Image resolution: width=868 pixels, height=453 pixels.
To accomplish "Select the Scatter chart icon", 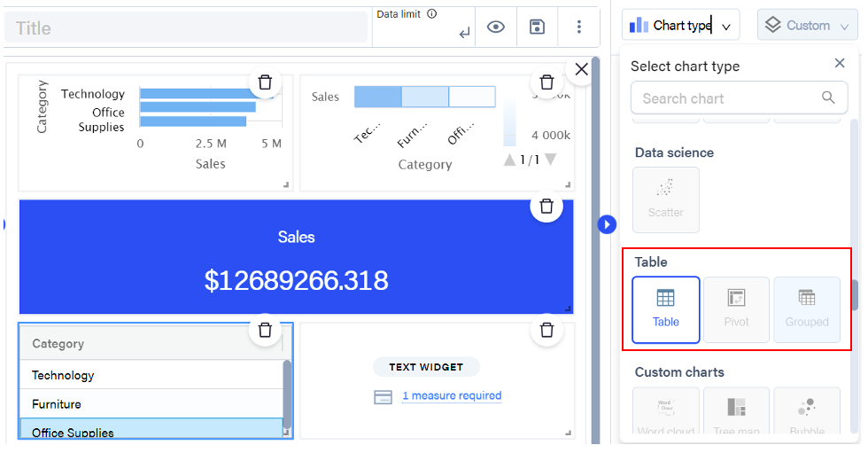I will click(x=666, y=199).
